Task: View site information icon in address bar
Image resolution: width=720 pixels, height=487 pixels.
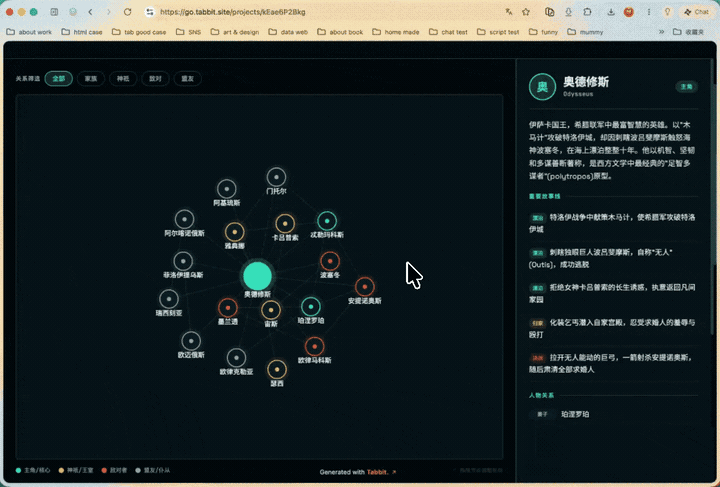Action: pos(150,12)
